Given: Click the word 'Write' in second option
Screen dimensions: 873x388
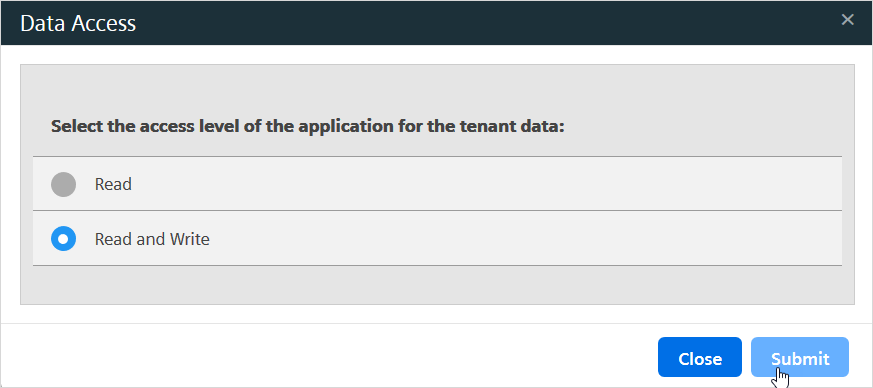Looking at the screenshot, I should [x=189, y=239].
